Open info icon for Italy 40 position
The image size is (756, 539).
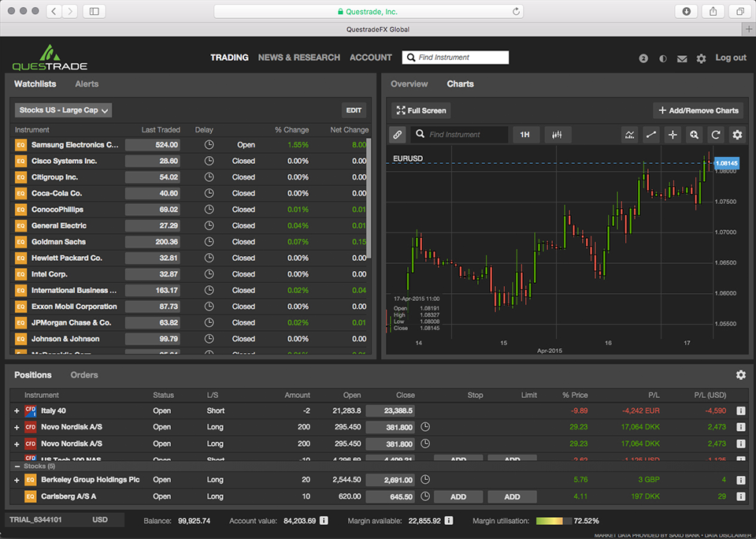click(x=740, y=411)
